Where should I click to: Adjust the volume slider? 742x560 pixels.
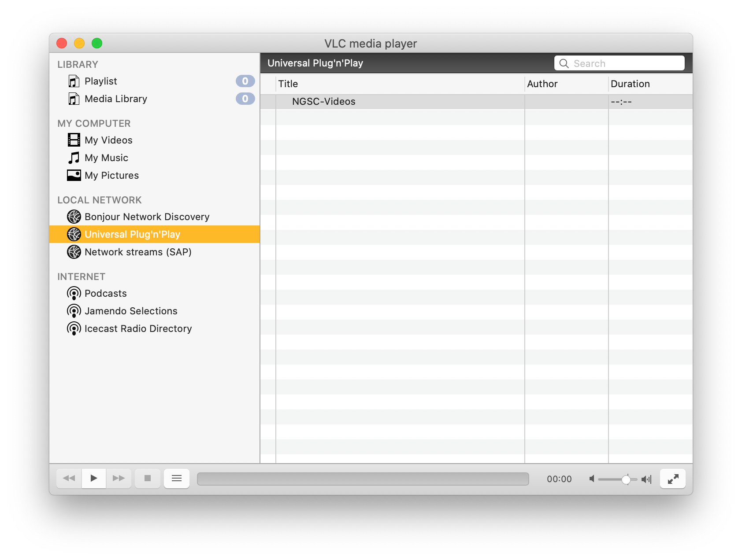617,479
